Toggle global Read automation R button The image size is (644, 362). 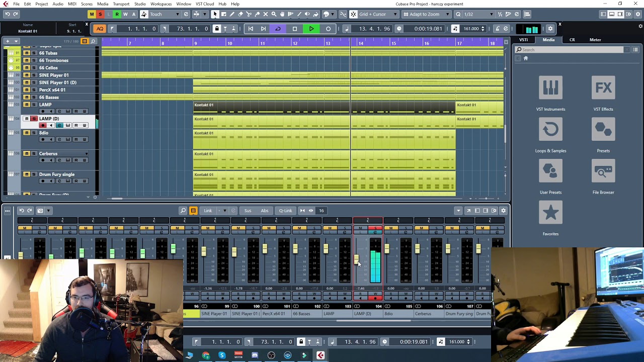pyautogui.click(x=117, y=14)
